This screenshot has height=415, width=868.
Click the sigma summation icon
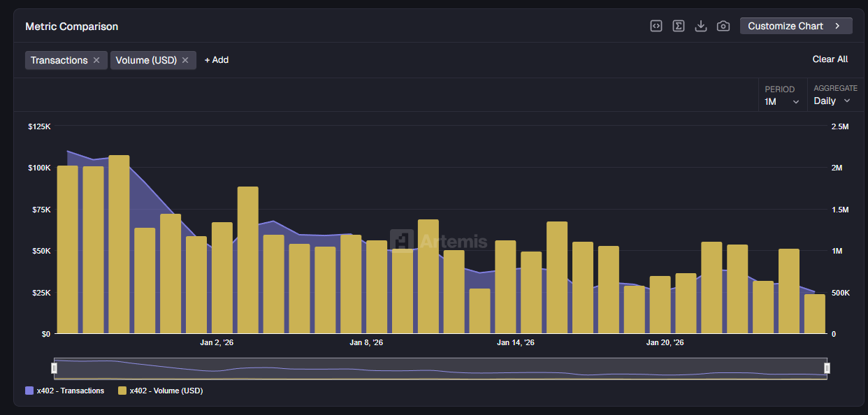[x=679, y=26]
